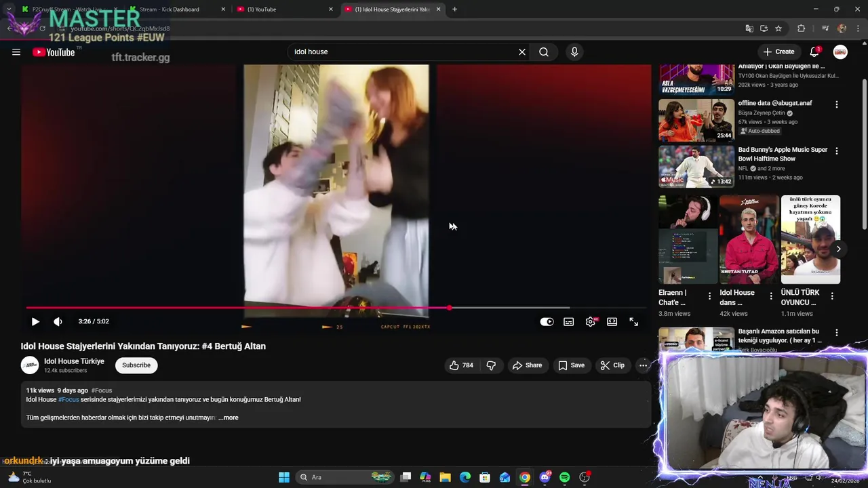Turn on subtitles/closed captions
868x488 pixels.
click(x=569, y=322)
